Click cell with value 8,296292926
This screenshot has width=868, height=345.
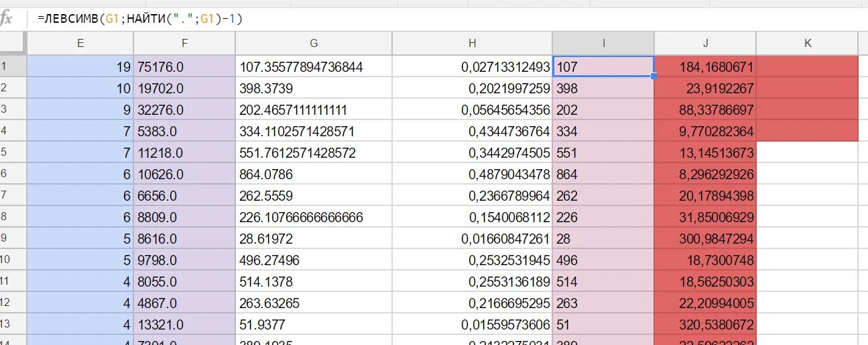pos(705,174)
